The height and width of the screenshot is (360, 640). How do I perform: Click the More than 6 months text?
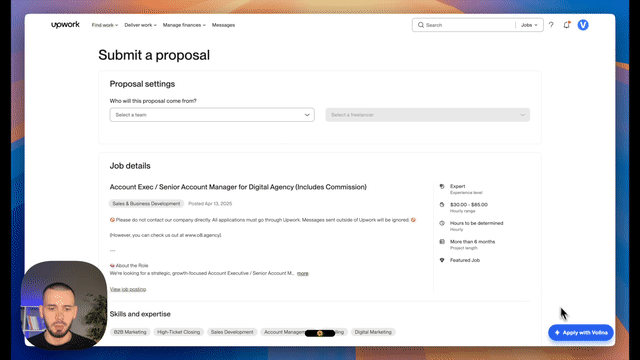click(472, 242)
